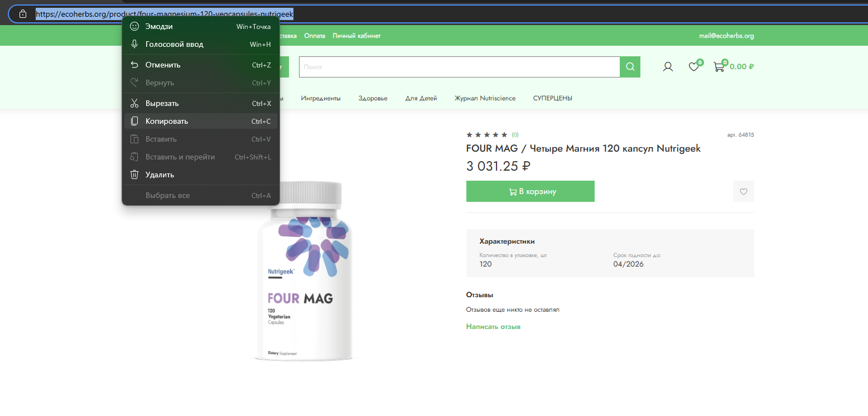Viewport: 868px width, 416px height.
Task: Click the article number арт. 64815
Action: click(x=741, y=135)
